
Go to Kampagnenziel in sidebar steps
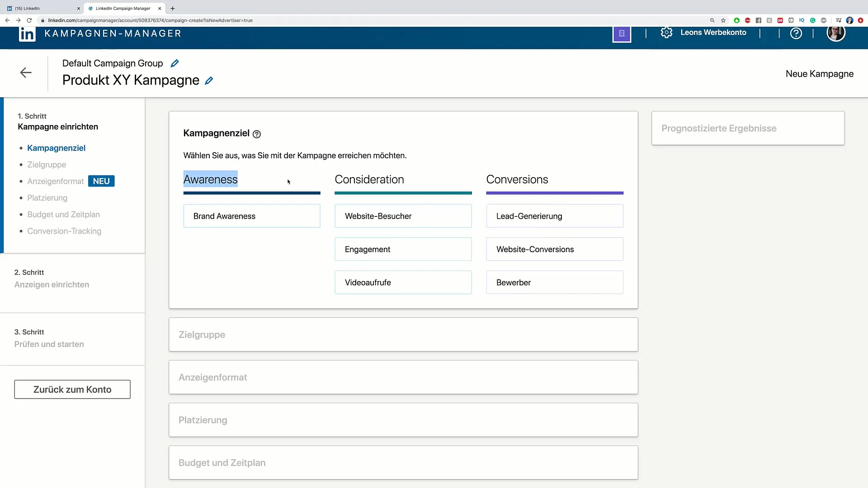[x=56, y=148]
